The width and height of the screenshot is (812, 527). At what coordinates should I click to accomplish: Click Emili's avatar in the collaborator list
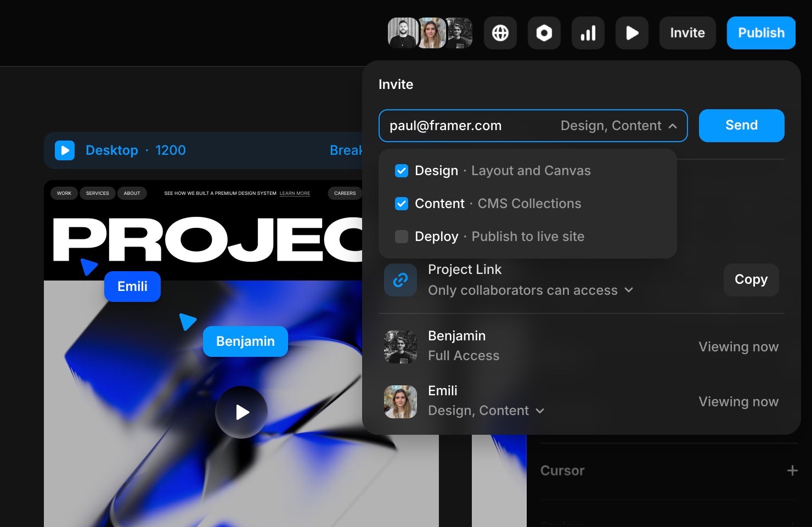pyautogui.click(x=400, y=401)
